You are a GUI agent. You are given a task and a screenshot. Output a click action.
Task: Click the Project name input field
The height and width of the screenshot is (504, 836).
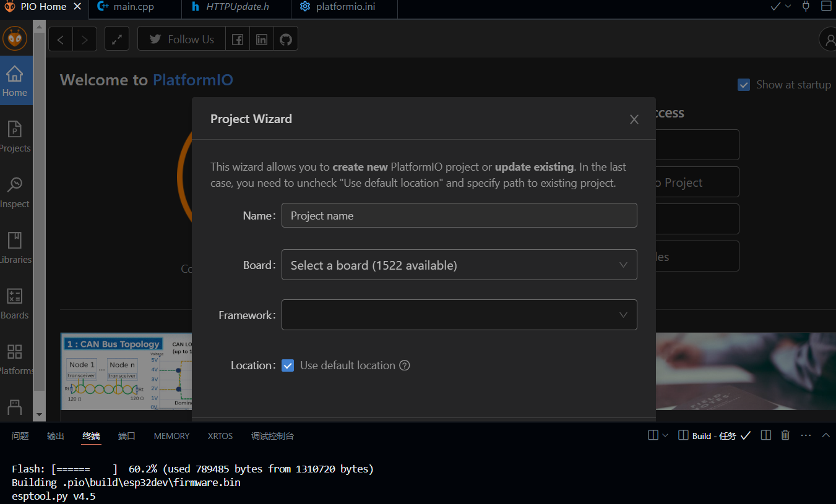(x=459, y=215)
